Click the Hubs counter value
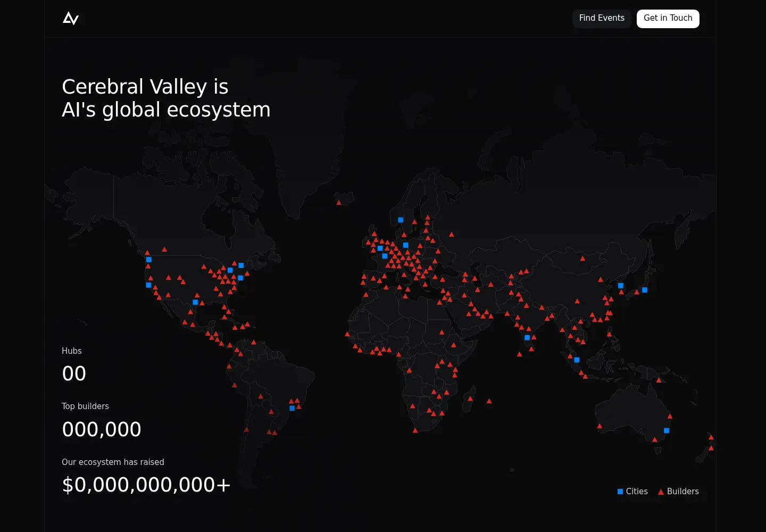 click(74, 373)
